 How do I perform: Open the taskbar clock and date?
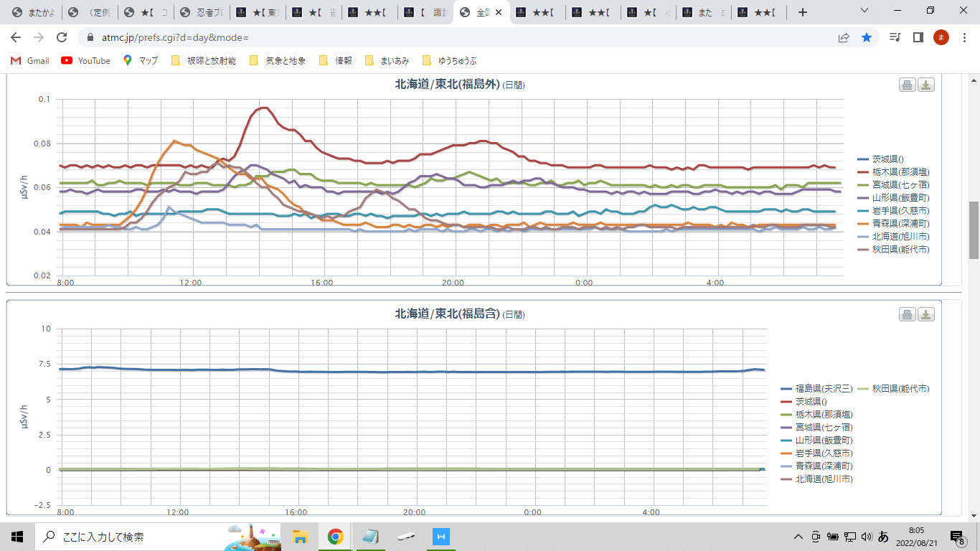pyautogui.click(x=915, y=536)
